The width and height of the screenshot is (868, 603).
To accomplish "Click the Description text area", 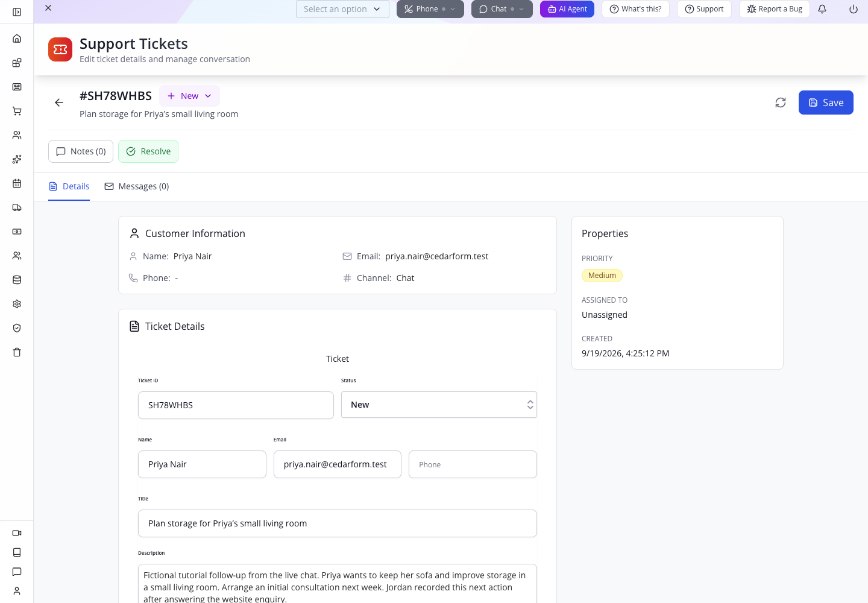I will point(338,584).
